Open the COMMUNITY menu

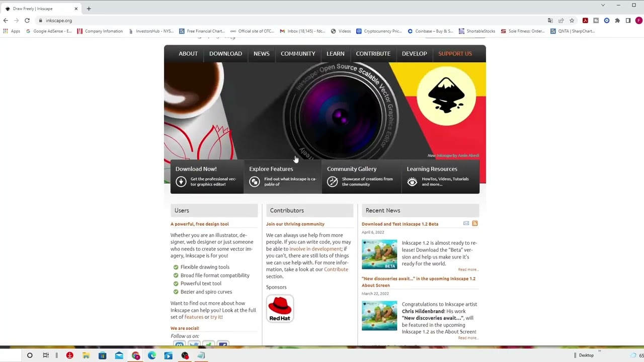point(298,54)
